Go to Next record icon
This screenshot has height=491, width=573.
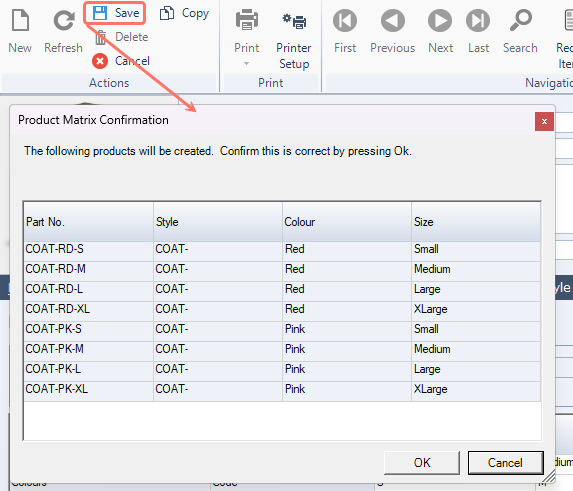point(440,20)
